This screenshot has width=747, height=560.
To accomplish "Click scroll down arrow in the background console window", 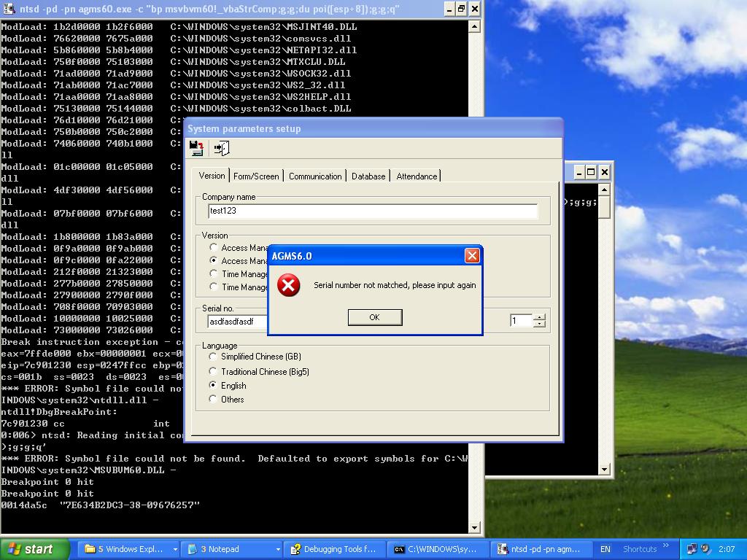I will [x=604, y=469].
